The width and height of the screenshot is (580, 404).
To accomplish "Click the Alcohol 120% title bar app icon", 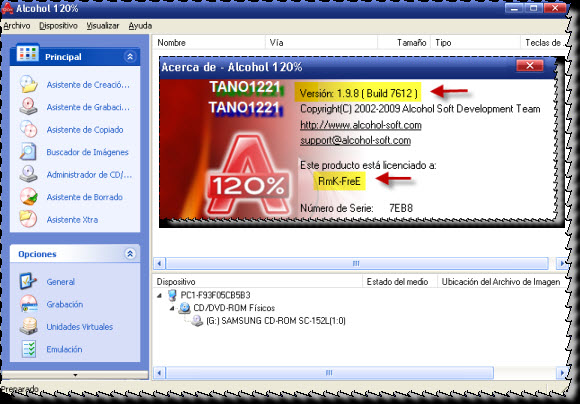I will 7,8.
